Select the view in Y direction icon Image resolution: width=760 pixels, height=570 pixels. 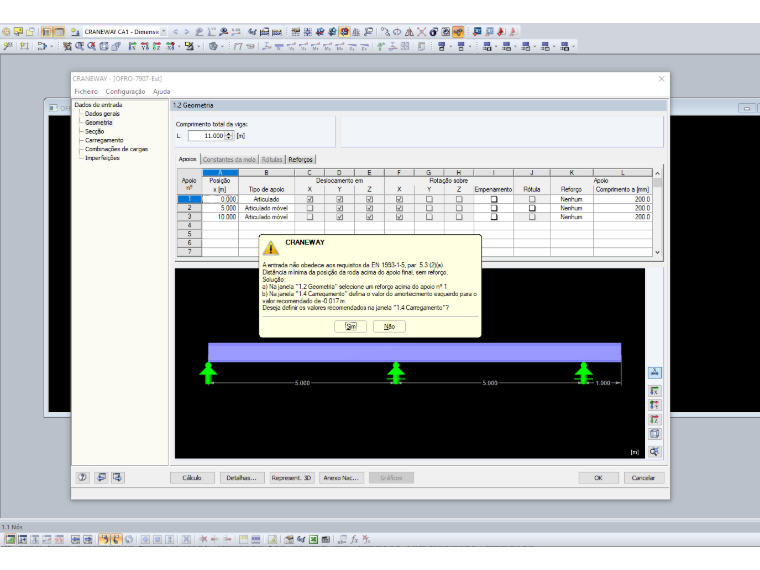click(x=654, y=405)
